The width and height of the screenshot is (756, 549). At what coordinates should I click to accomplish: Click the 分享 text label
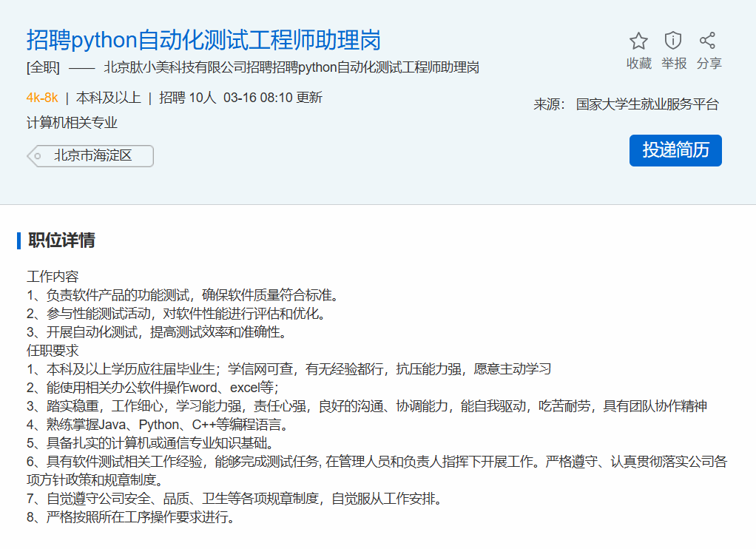(709, 64)
